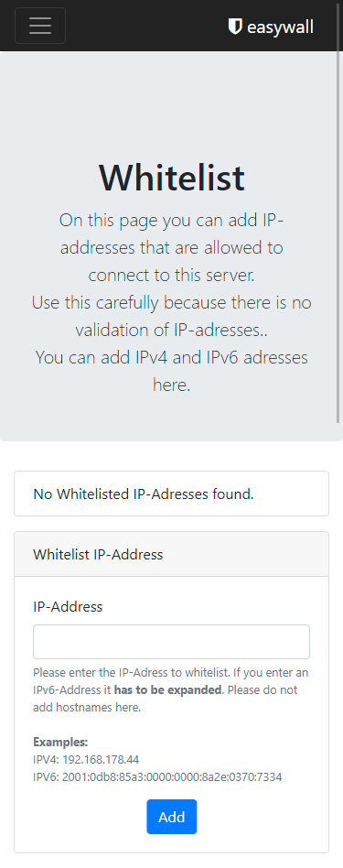The image size is (343, 868).
Task: Click the 'Please do not add hostnames here' hint
Action: tap(166, 699)
